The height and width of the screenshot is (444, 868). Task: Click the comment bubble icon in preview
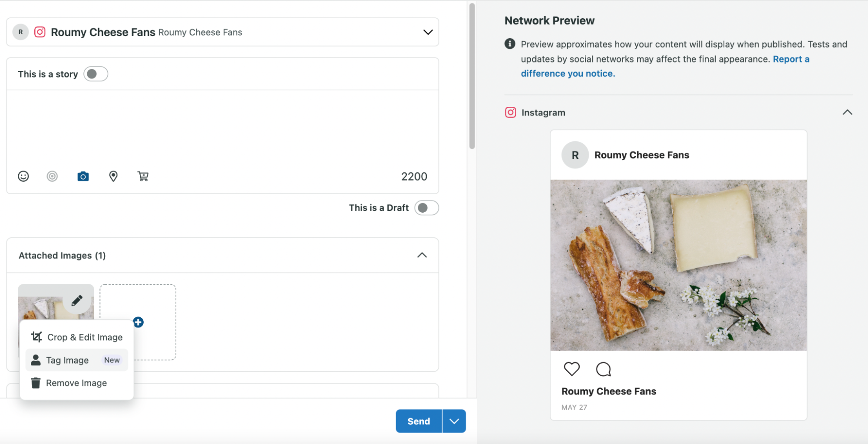coord(603,369)
